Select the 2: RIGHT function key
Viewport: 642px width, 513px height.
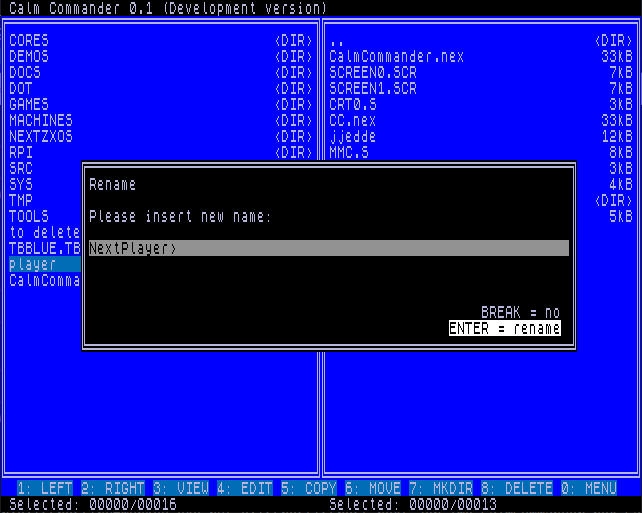pos(113,488)
